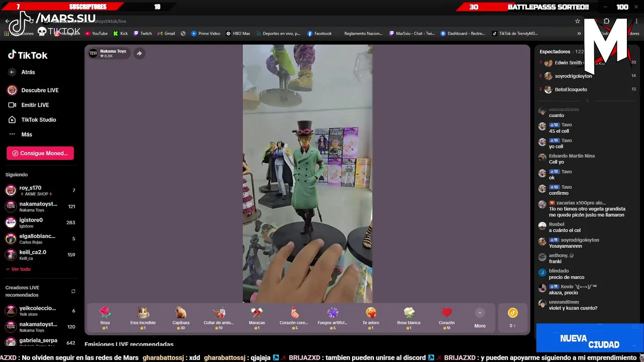Send the Capibara gift
This screenshot has width=644, height=362.
[x=181, y=318]
